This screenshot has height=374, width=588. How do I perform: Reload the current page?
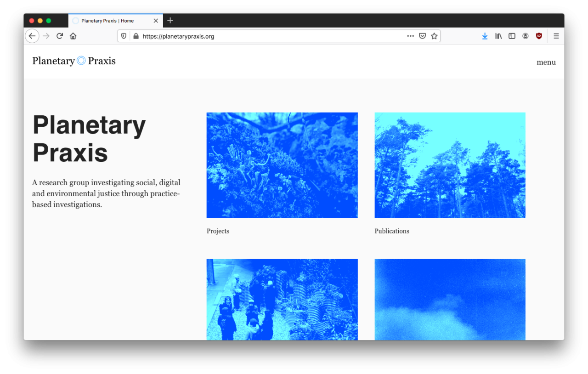pos(59,36)
